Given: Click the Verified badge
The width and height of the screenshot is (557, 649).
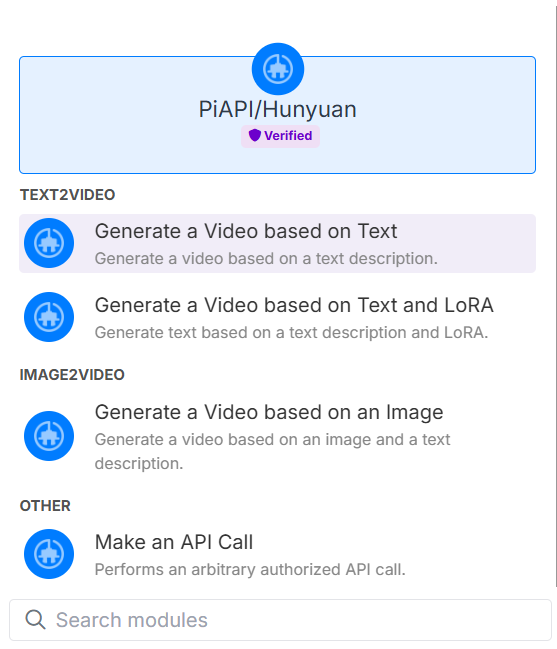Looking at the screenshot, I should [280, 136].
